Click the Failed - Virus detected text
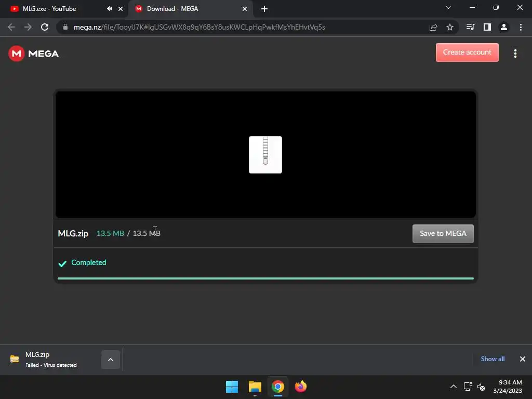532x399 pixels. [51, 365]
